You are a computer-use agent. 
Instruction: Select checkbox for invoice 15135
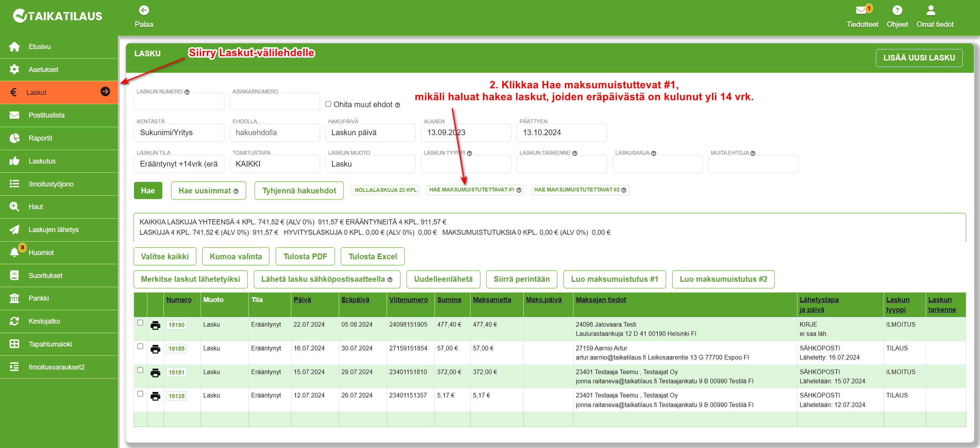[140, 394]
